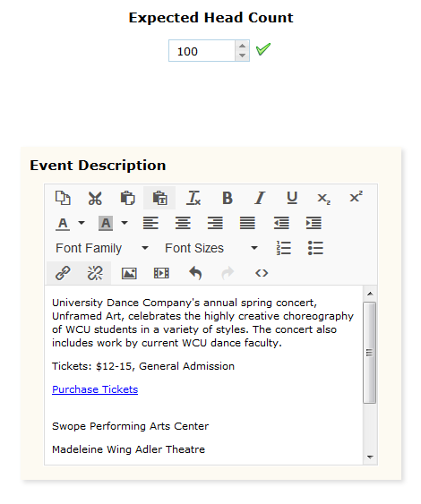421x504 pixels.
Task: Increase head count with up stepper arrow
Action: click(242, 46)
